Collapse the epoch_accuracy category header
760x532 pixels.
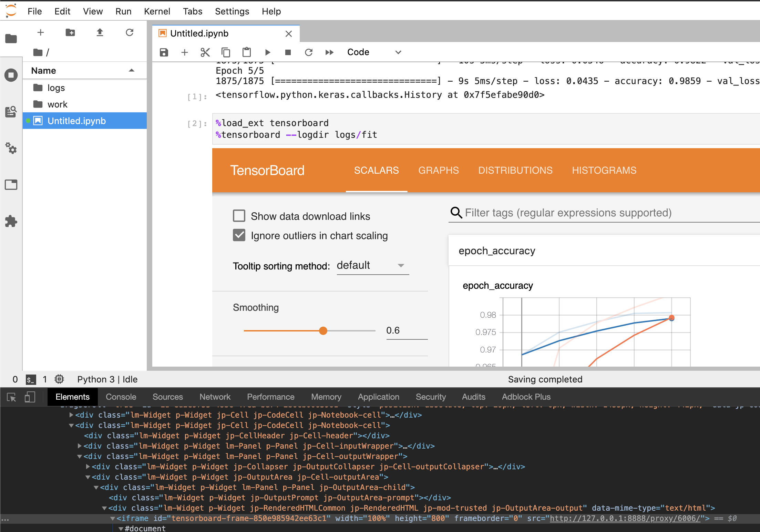pos(604,251)
